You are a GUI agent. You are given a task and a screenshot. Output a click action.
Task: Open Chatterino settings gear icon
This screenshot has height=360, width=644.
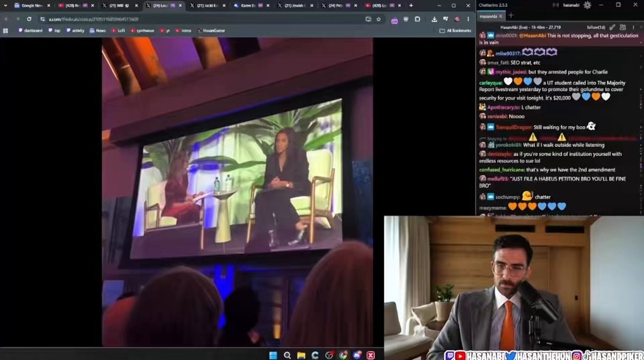coord(587,5)
